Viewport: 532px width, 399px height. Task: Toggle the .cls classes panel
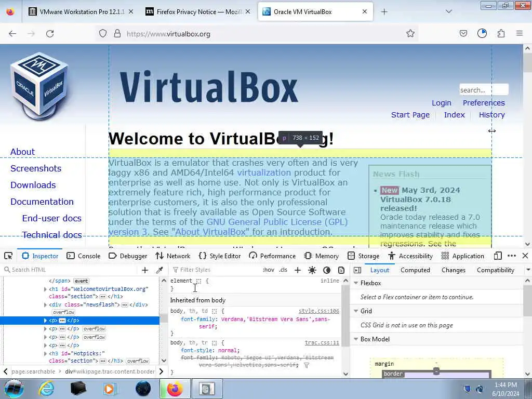[283, 270]
